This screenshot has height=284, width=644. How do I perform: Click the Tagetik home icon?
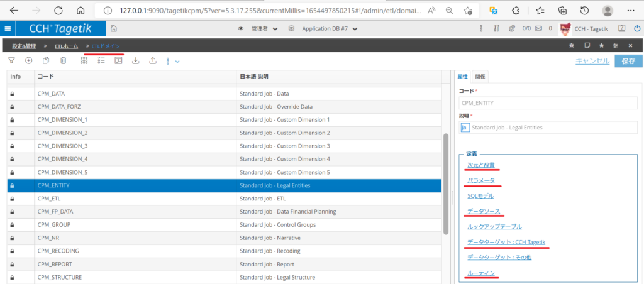pos(114,29)
